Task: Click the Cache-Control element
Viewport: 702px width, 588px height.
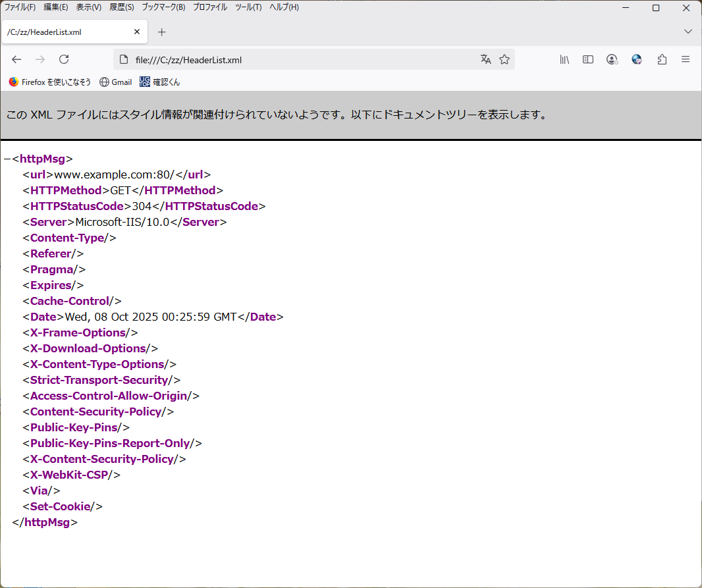Action: pos(72,301)
